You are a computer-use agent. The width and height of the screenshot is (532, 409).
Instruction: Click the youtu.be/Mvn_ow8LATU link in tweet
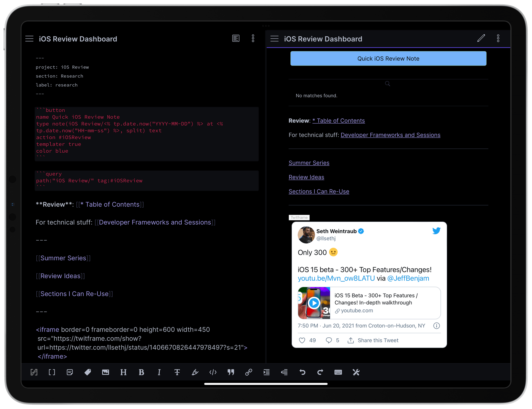click(x=336, y=278)
